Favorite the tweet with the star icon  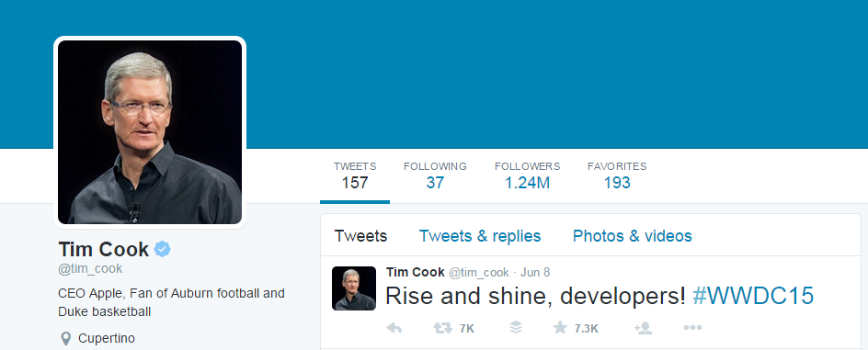(560, 328)
